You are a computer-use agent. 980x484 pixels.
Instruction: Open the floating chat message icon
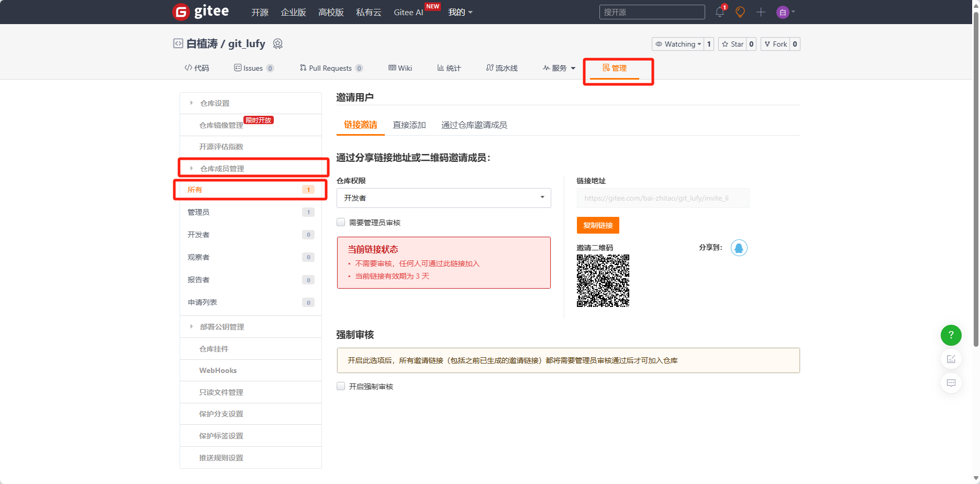point(951,383)
